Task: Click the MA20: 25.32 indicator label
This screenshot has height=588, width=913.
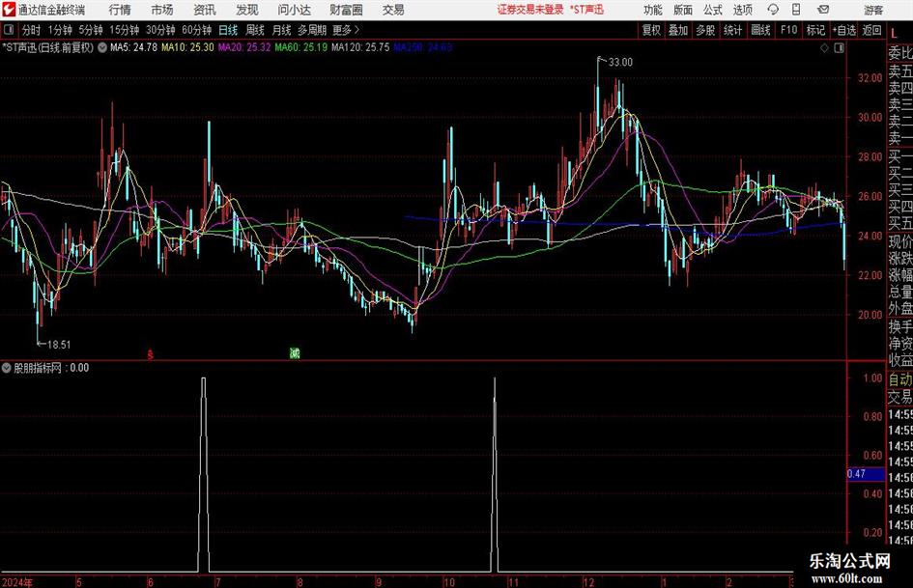Action: [x=244, y=47]
